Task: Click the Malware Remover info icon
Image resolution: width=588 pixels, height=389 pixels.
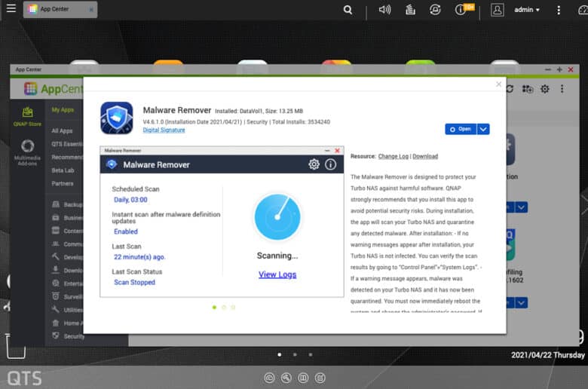Action: pos(330,164)
